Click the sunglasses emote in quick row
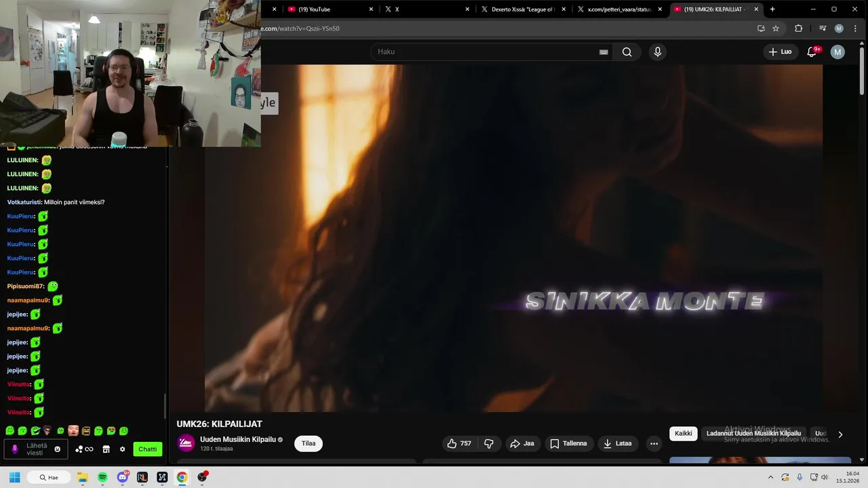This screenshot has height=488, width=868. point(47,430)
